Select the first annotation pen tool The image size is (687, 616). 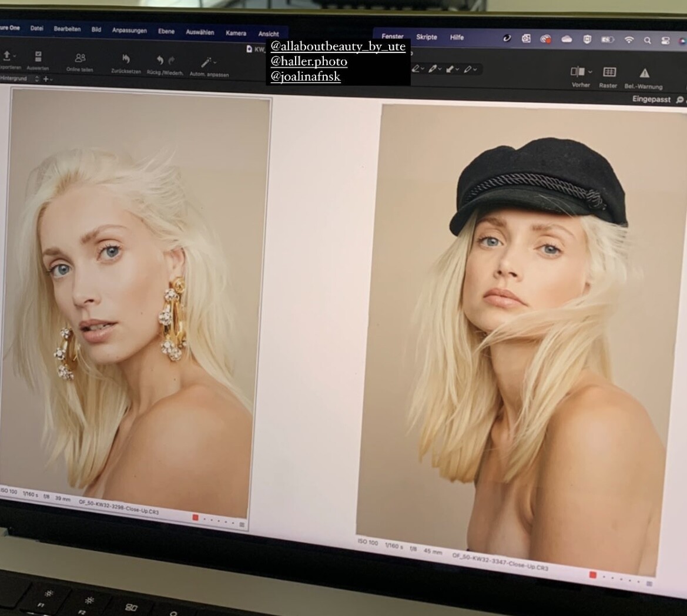416,68
